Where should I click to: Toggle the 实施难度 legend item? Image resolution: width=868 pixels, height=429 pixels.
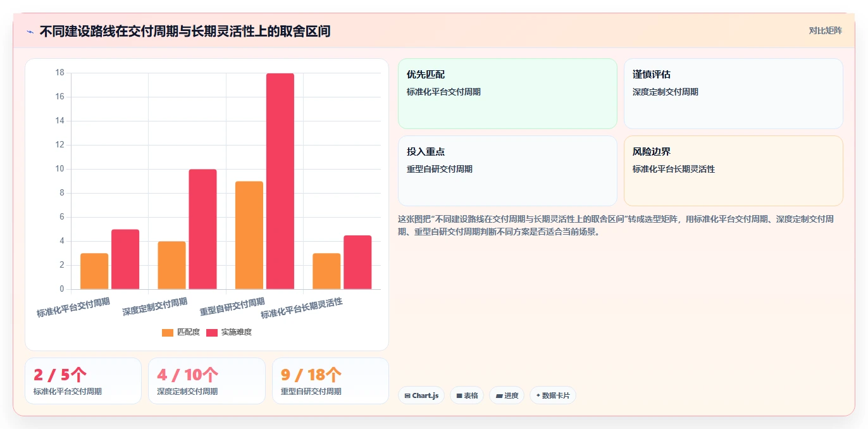229,332
